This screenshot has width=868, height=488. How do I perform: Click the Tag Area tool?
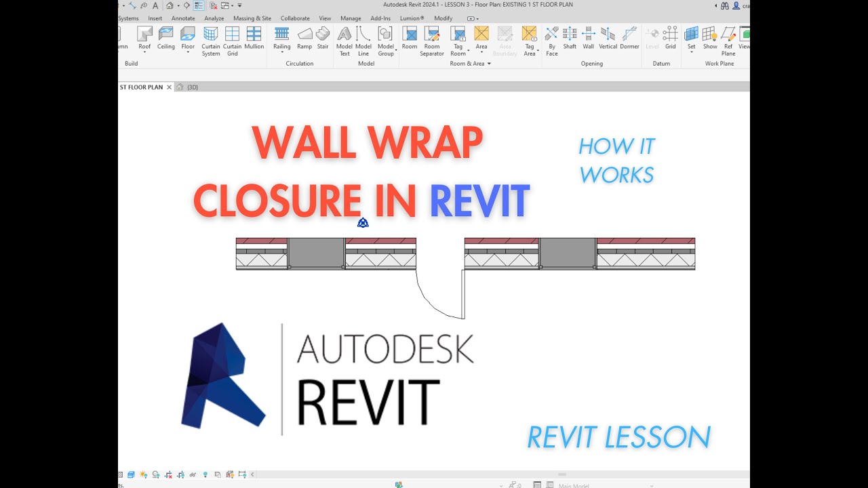[530, 41]
